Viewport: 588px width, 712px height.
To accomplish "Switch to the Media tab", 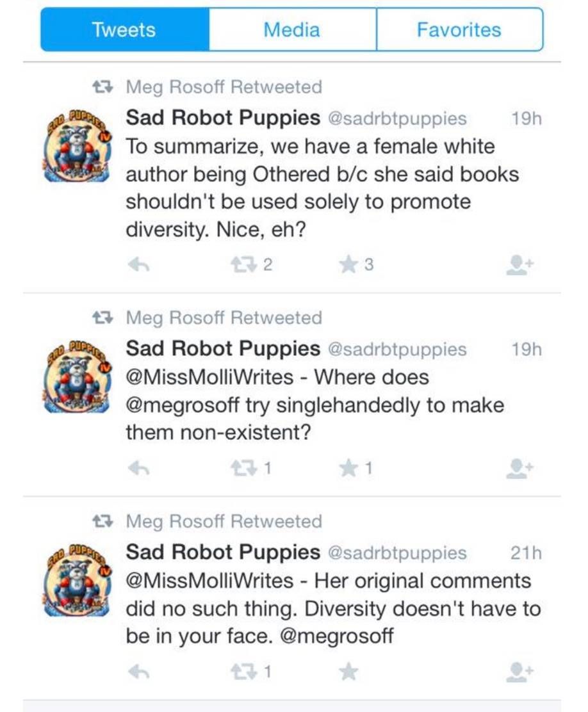I will [292, 29].
